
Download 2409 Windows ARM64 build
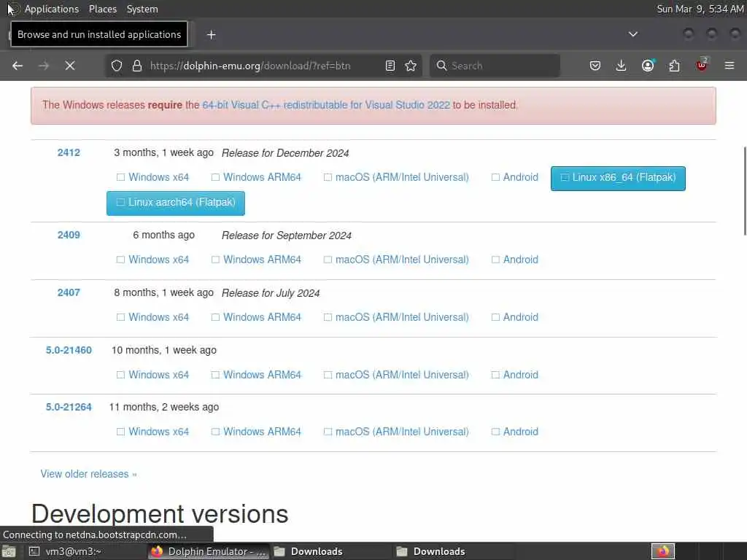click(256, 260)
